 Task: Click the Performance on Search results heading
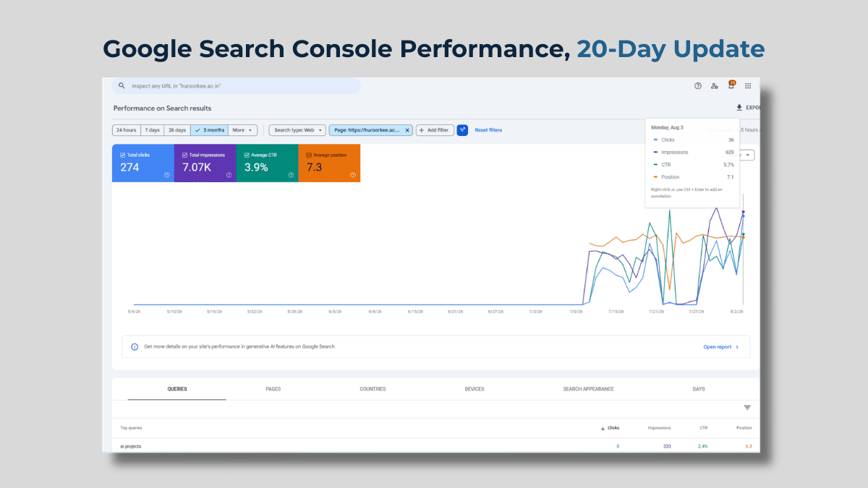[162, 108]
